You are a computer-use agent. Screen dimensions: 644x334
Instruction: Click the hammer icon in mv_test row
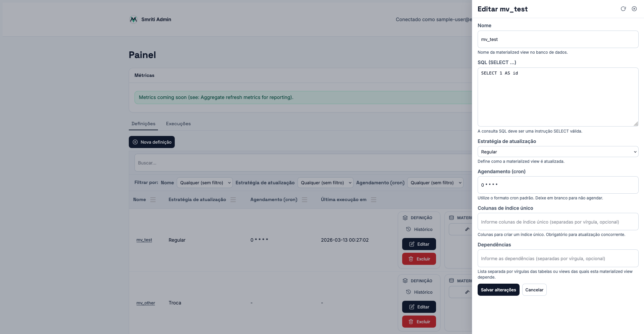click(467, 229)
